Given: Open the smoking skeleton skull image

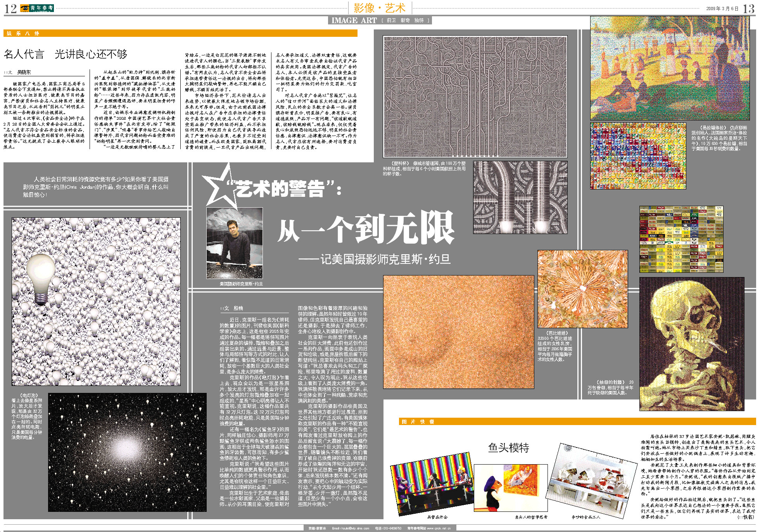Looking at the screenshot, I should coord(691,344).
